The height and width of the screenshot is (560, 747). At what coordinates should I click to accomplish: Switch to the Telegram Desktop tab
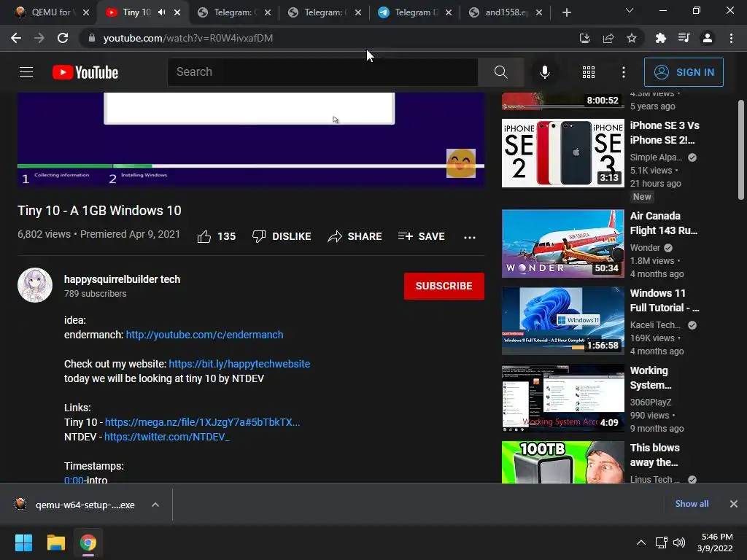coord(414,12)
